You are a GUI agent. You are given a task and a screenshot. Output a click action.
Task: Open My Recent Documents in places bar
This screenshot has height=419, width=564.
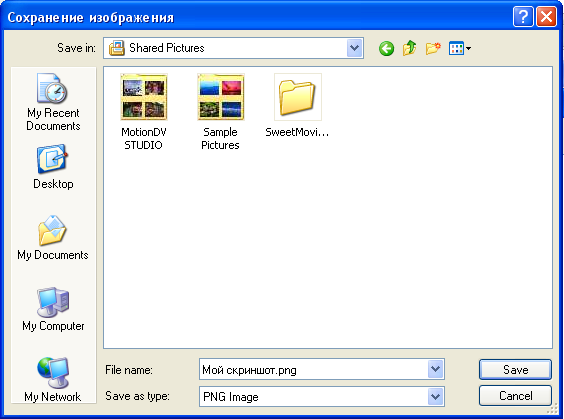(53, 102)
